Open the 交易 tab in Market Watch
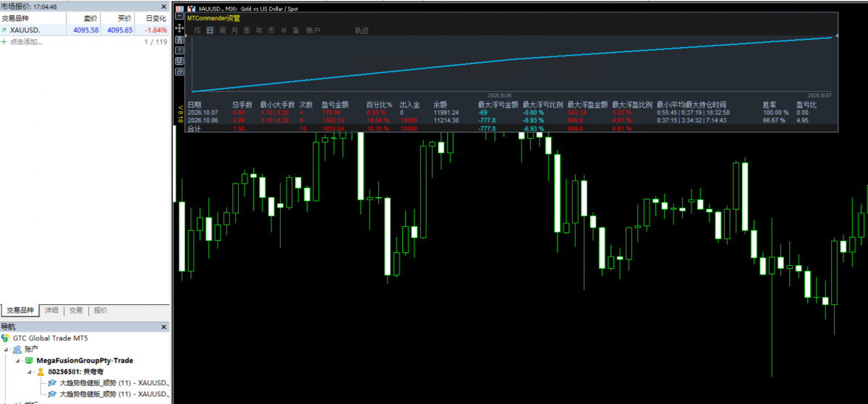 pyautogui.click(x=76, y=310)
